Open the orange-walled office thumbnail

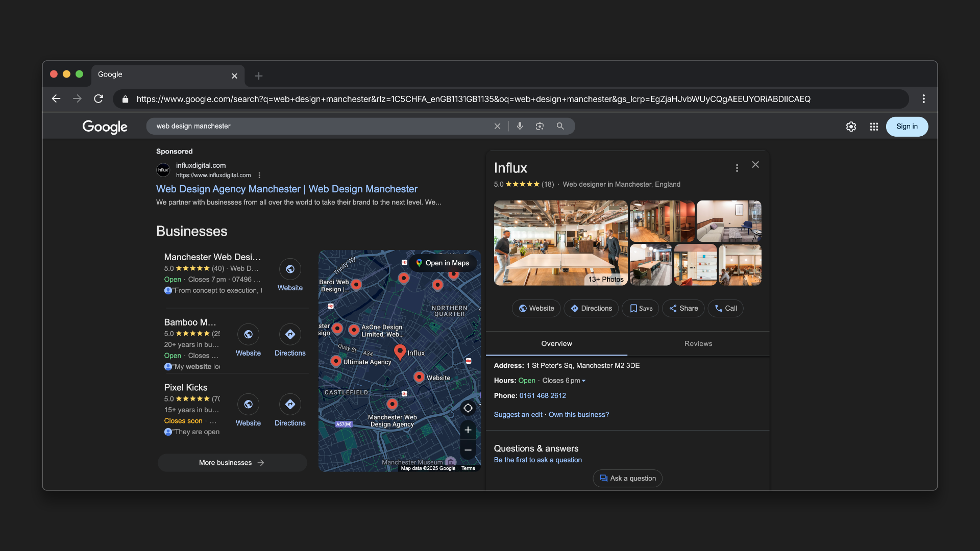(662, 221)
